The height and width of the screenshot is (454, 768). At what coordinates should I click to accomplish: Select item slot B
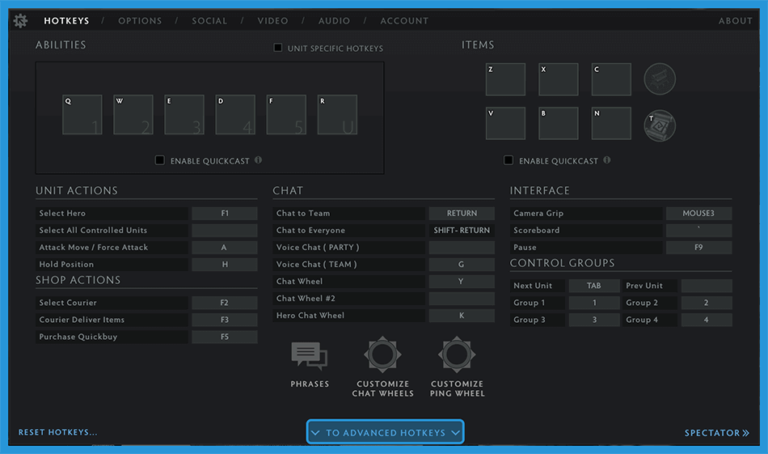[x=558, y=123]
